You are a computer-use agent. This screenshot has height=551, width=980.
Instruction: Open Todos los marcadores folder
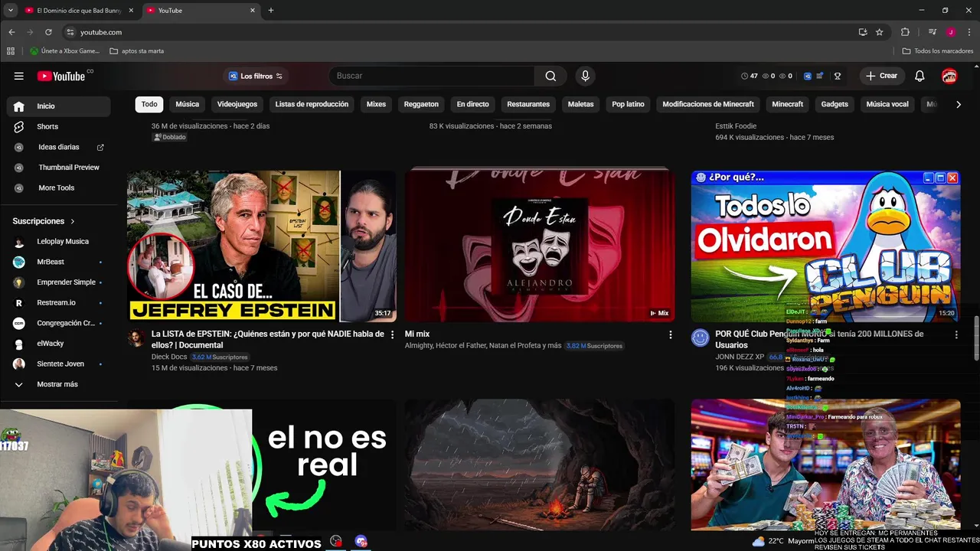click(x=937, y=51)
